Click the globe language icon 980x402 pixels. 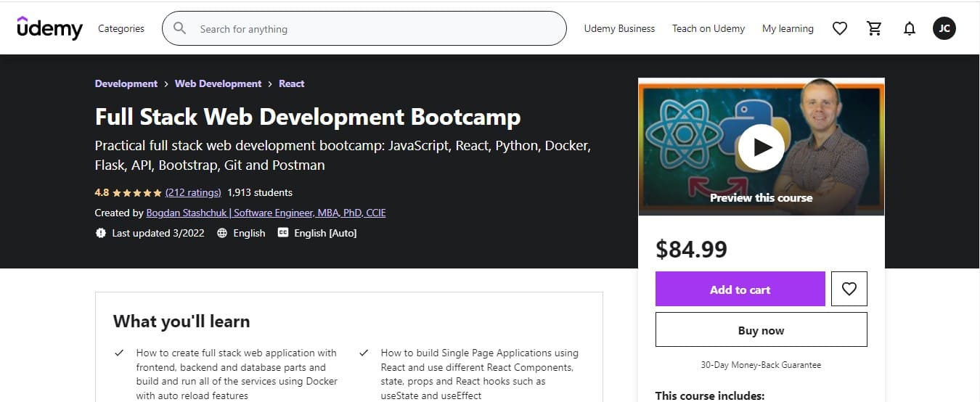222,233
